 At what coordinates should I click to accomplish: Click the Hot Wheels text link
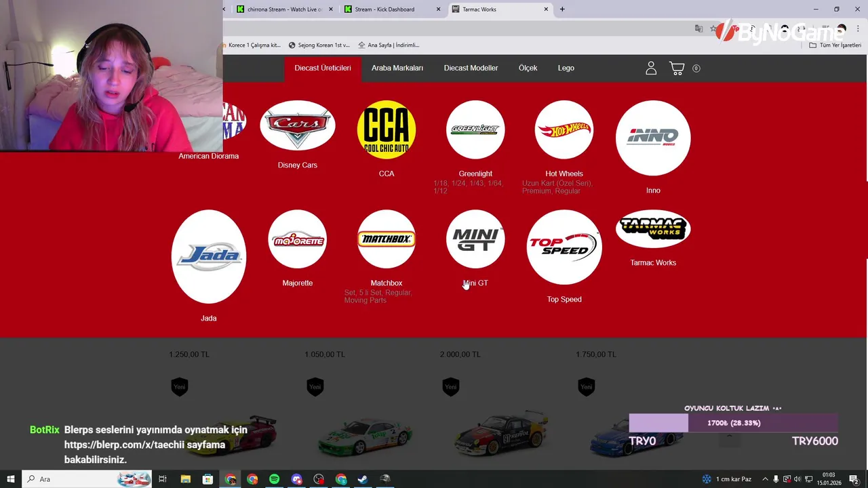point(564,174)
